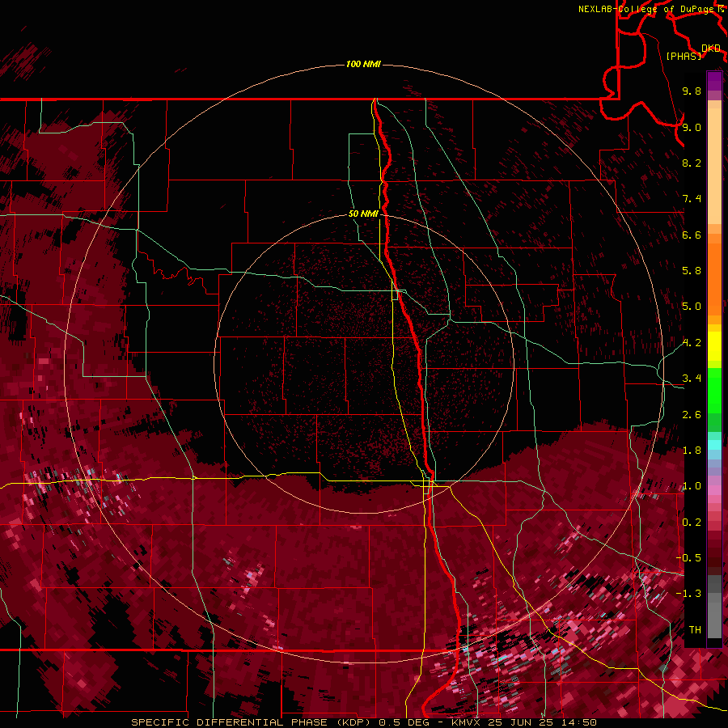Click the KMVX 25 JUN 25 14:50 timestamp
The image size is (728, 728).
coord(524,722)
